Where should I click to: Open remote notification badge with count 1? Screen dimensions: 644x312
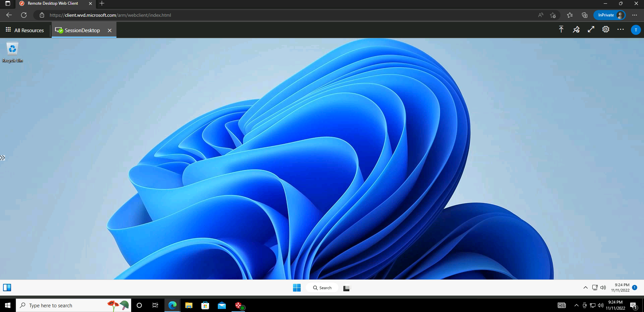[x=635, y=287]
